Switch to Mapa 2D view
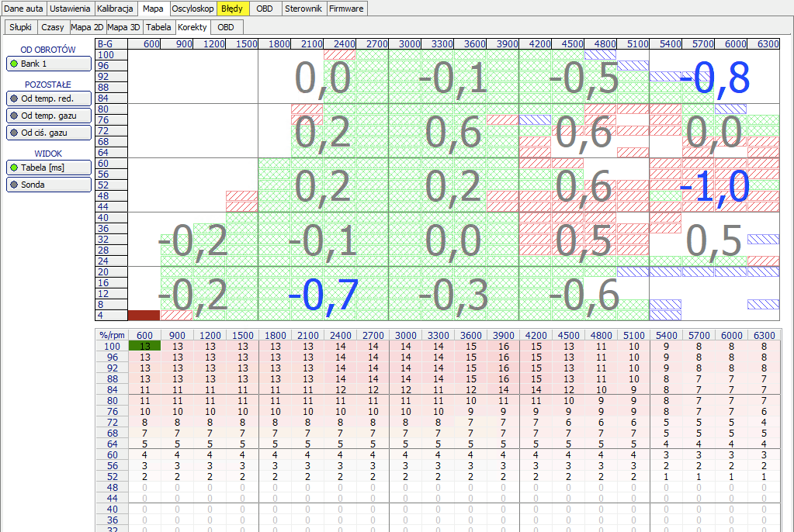This screenshot has width=794, height=532. (87, 27)
